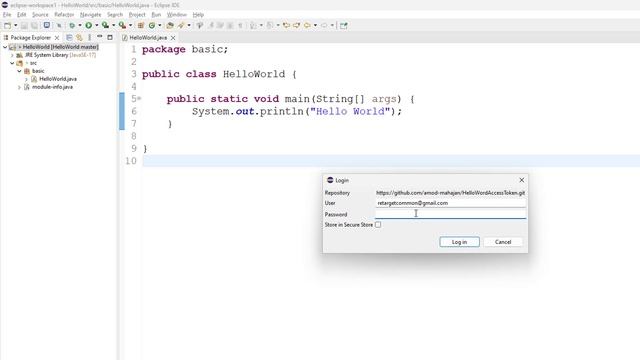Collapse the HelloWorld project tree node
Viewport: 640px width, 360px height.
coord(5,47)
